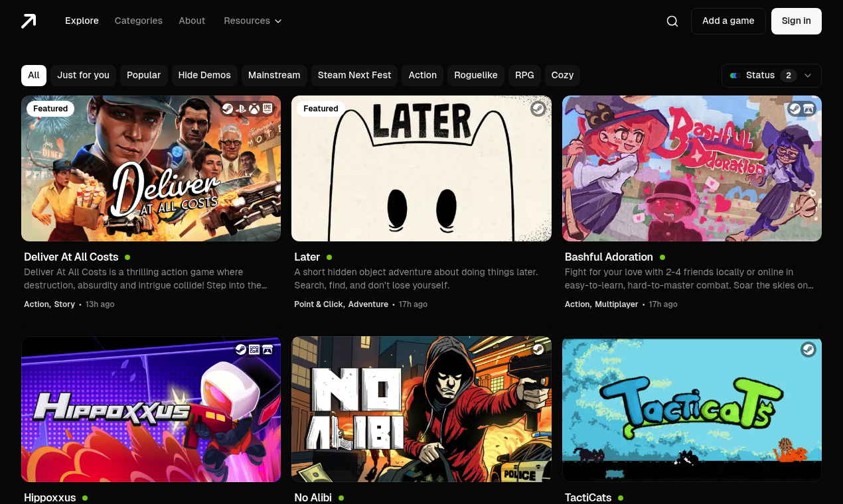Screen dimensions: 843x504
Task: Click green status dot beside Deliver At All Costs
Action: click(127, 257)
